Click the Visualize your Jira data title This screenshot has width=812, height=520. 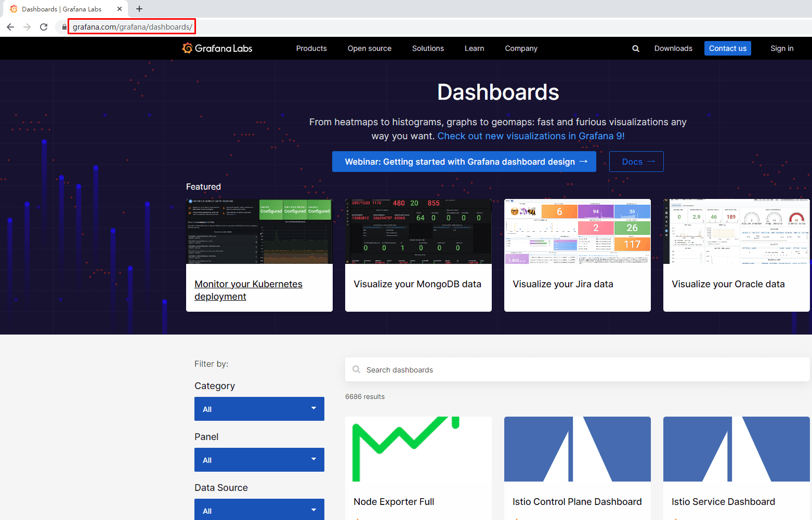coord(563,284)
